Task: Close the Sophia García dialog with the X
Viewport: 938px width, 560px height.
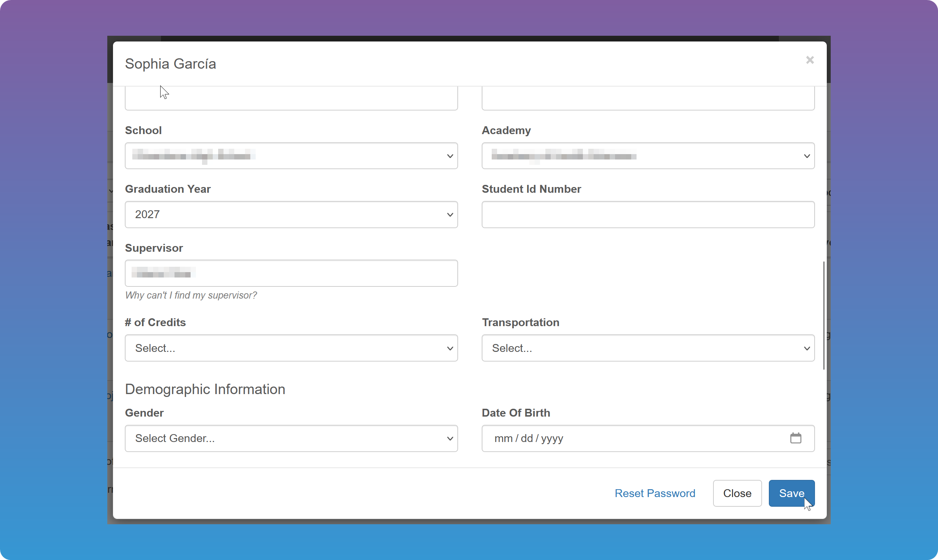Action: 810,60
